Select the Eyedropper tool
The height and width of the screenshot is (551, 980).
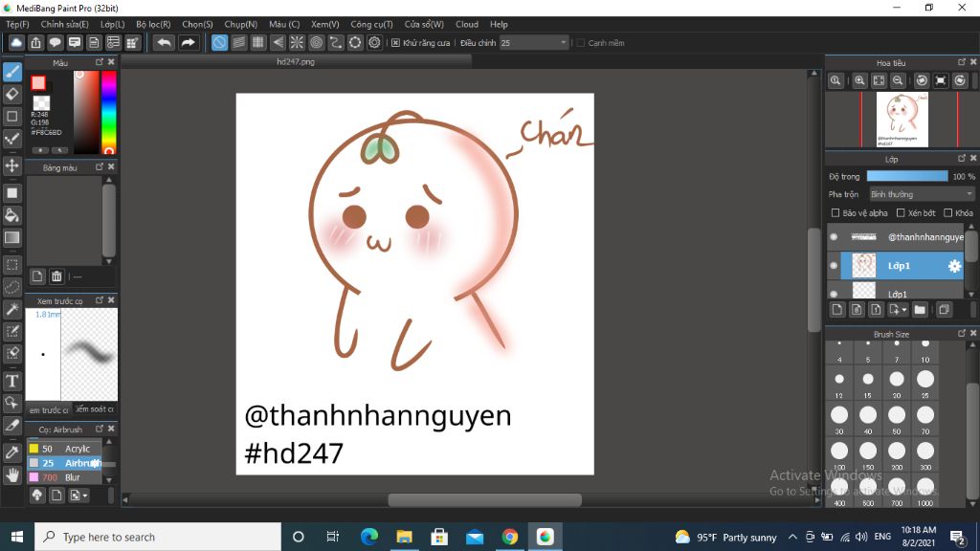[12, 452]
